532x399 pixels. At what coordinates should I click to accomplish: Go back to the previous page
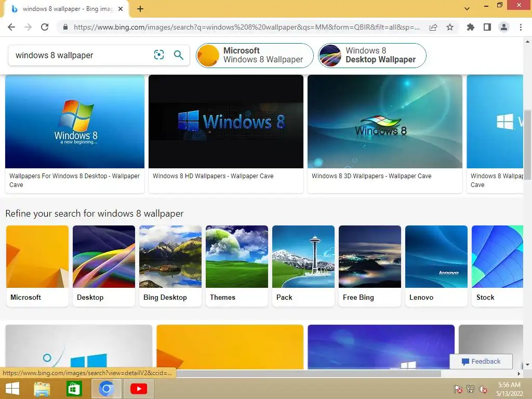11,27
